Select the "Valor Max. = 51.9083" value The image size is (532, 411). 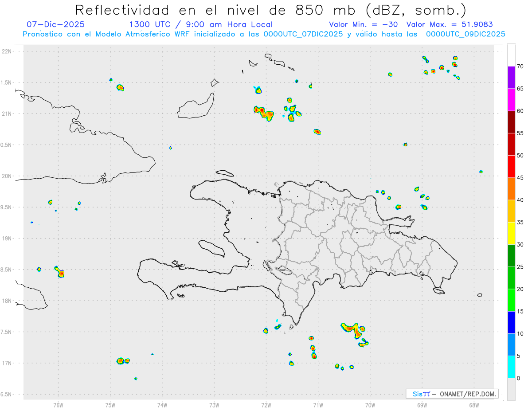[450, 24]
